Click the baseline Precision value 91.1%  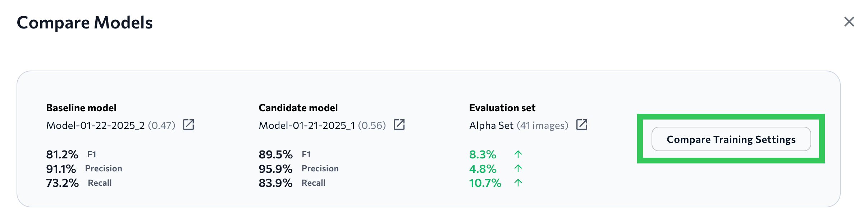pyautogui.click(x=61, y=168)
